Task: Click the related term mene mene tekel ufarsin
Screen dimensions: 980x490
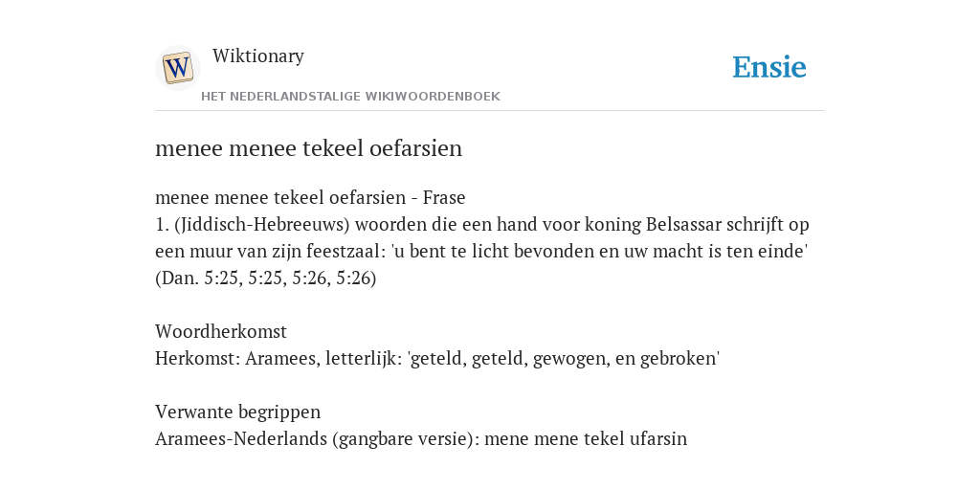Action: pos(586,438)
